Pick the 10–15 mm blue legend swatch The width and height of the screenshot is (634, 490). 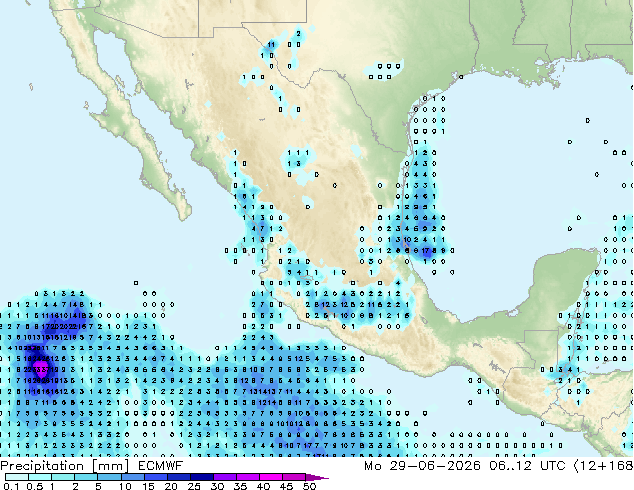point(132,477)
